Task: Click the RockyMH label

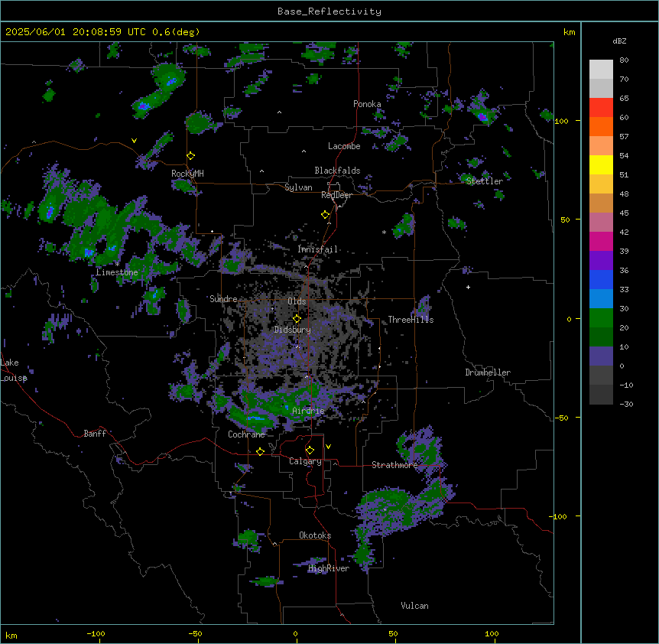Action: point(187,174)
